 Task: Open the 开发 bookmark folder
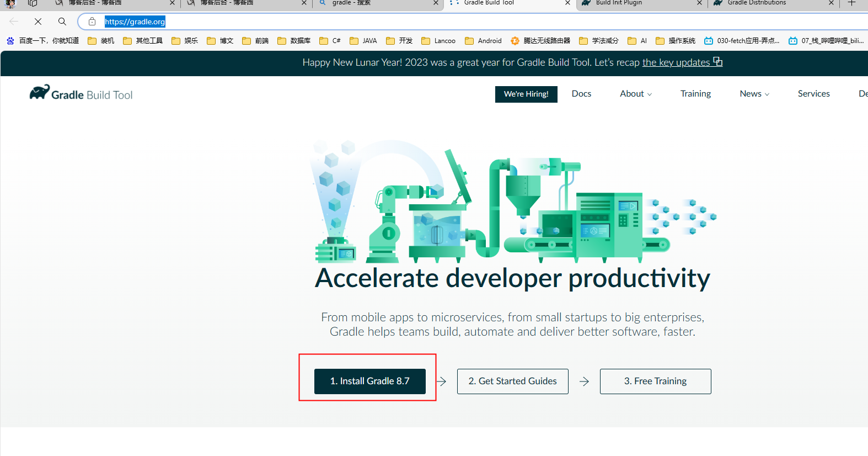(x=399, y=41)
